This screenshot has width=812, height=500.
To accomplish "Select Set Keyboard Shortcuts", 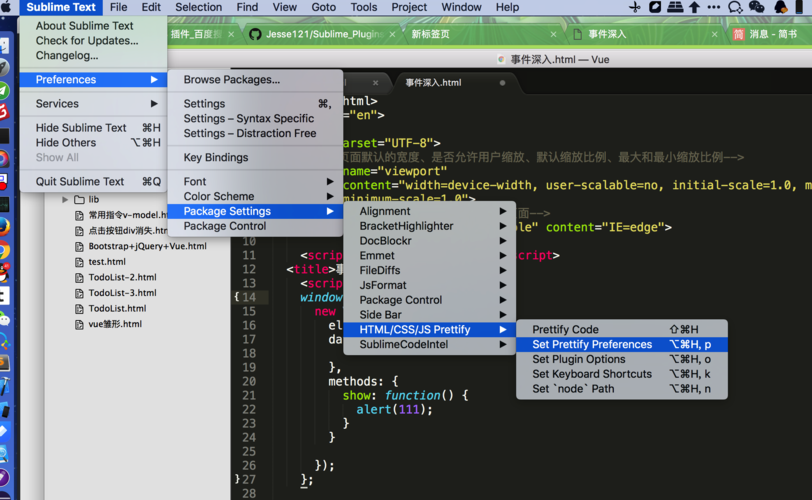I will [622, 374].
